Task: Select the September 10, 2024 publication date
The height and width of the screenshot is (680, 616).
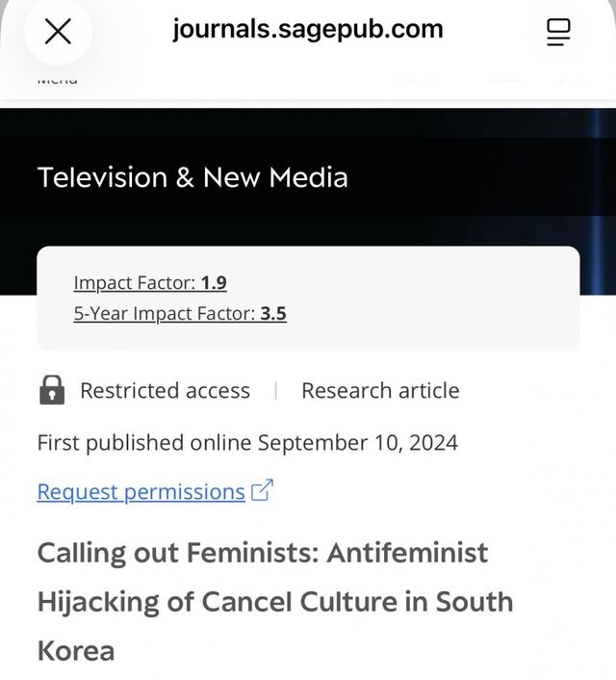Action: (358, 442)
